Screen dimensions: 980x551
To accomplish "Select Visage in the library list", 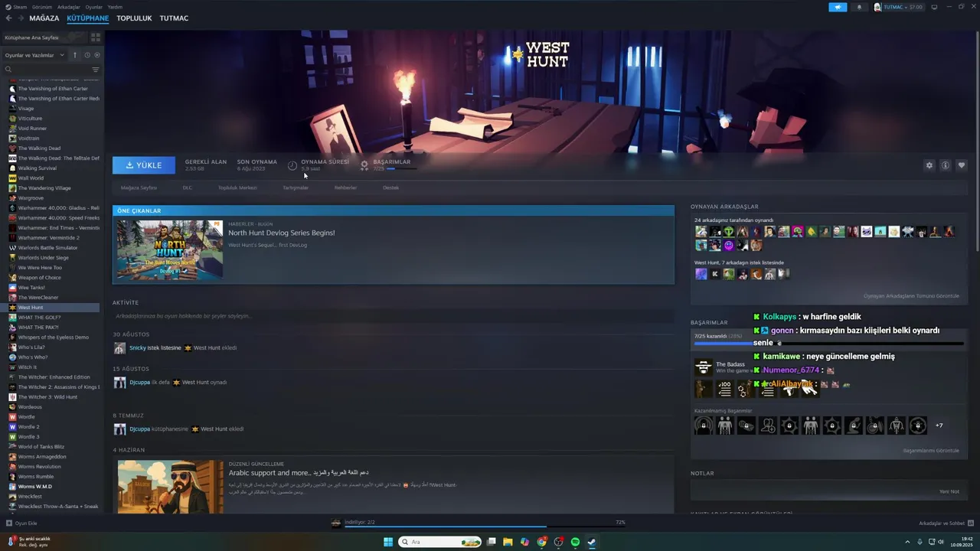I will tap(26, 109).
